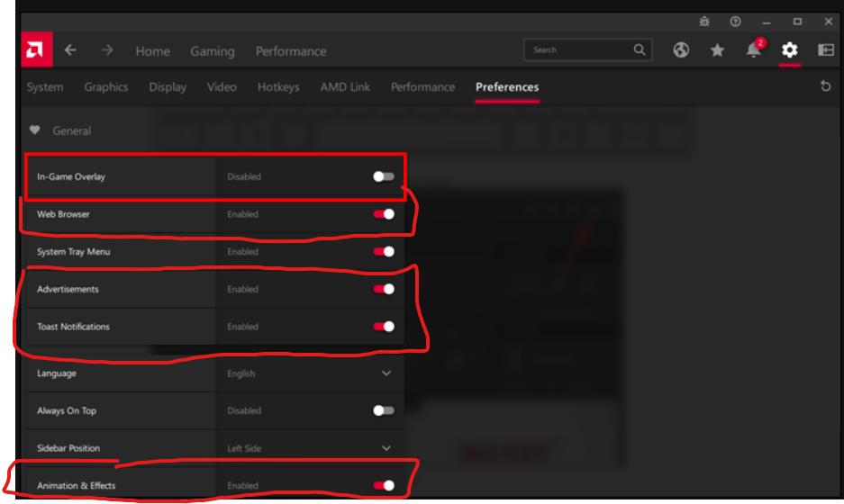Enable the Always On Top toggle
The height and width of the screenshot is (504, 844).
(x=383, y=410)
